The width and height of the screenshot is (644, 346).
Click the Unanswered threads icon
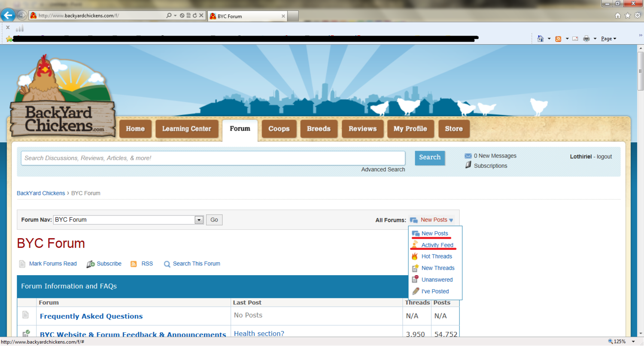[x=415, y=279]
